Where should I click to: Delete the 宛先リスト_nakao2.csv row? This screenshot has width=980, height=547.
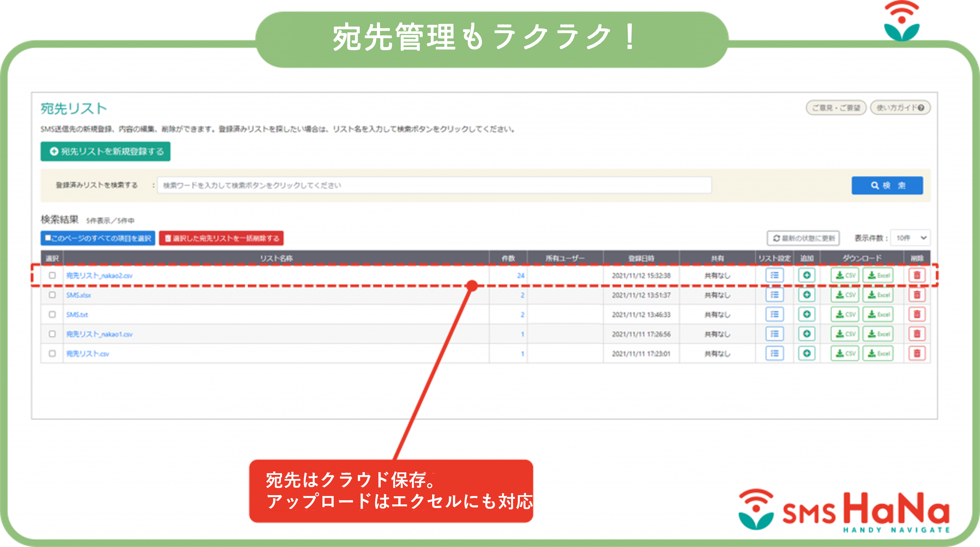click(917, 275)
